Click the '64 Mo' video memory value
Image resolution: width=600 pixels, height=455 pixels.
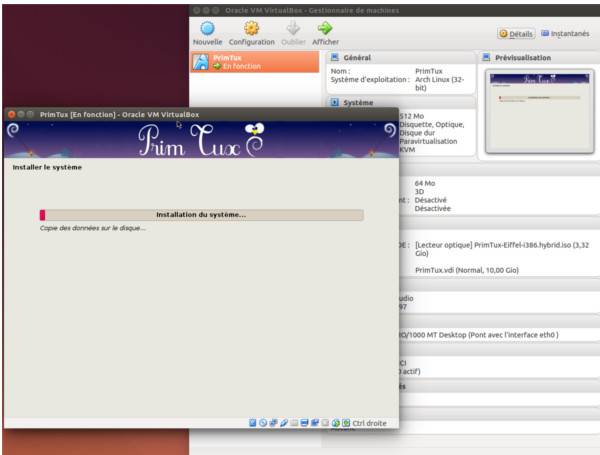pyautogui.click(x=425, y=183)
